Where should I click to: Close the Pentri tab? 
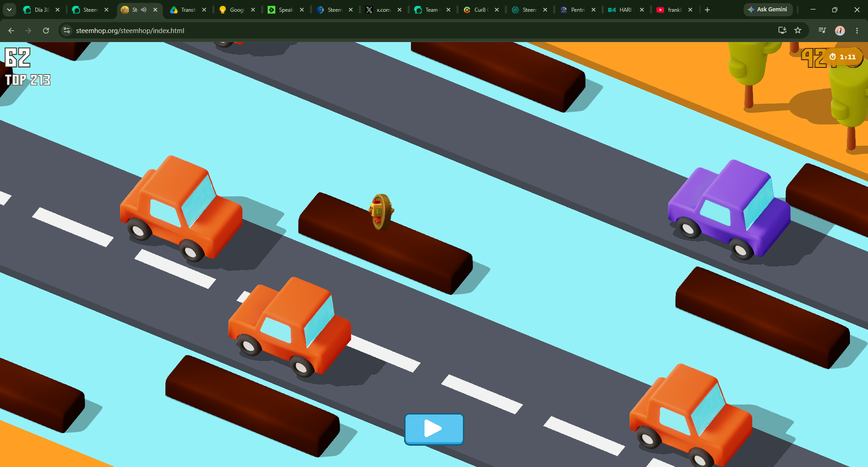click(594, 10)
